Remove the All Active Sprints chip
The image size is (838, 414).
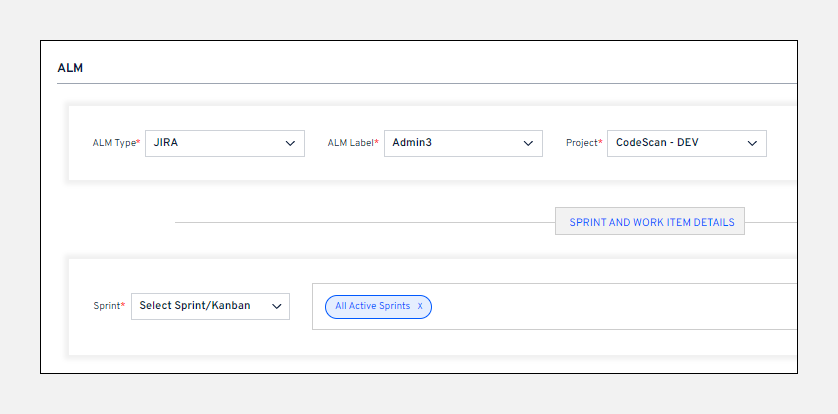pos(420,306)
